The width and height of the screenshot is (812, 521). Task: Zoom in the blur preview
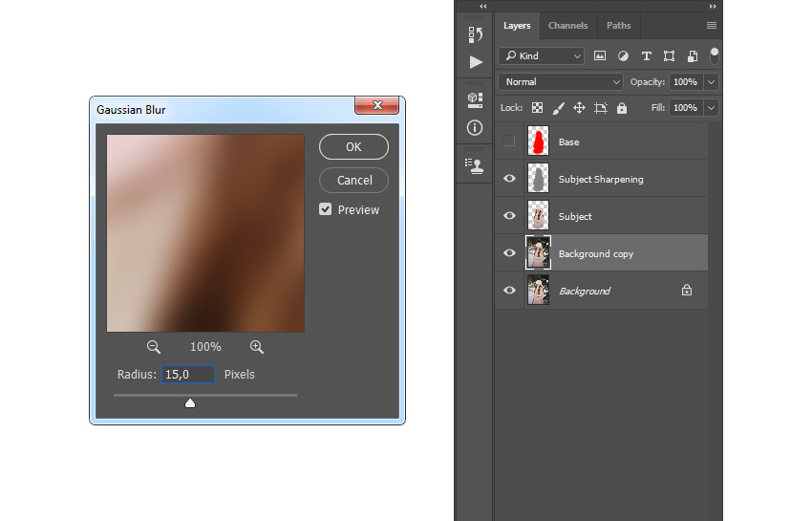point(257,347)
